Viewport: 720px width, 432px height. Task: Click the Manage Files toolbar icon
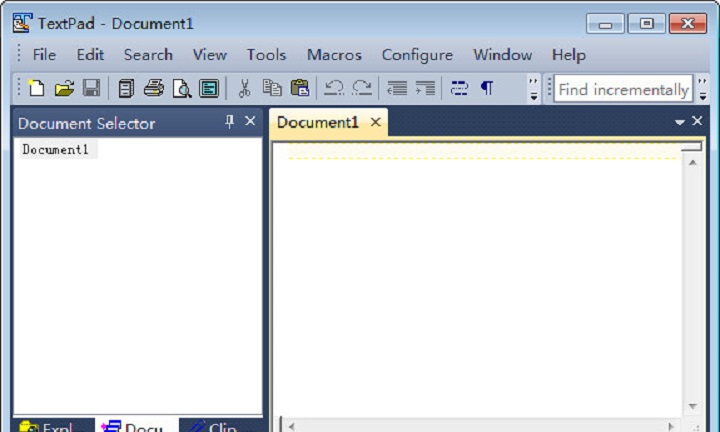(126, 88)
